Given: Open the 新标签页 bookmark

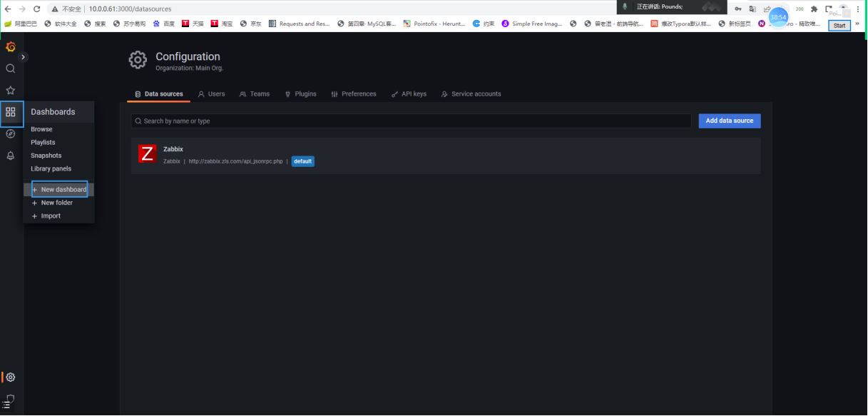Looking at the screenshot, I should point(735,24).
